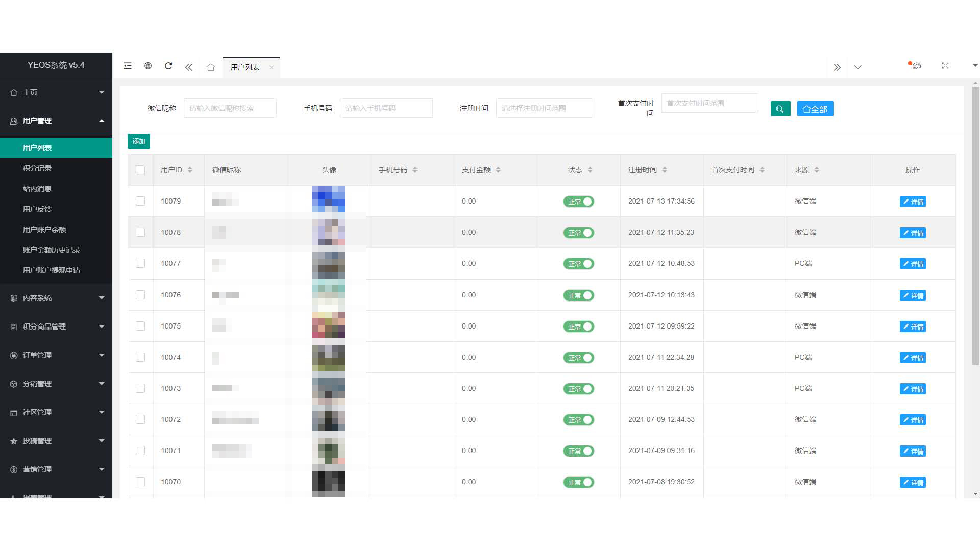Open 用户账户余额 in sidebar

point(56,230)
